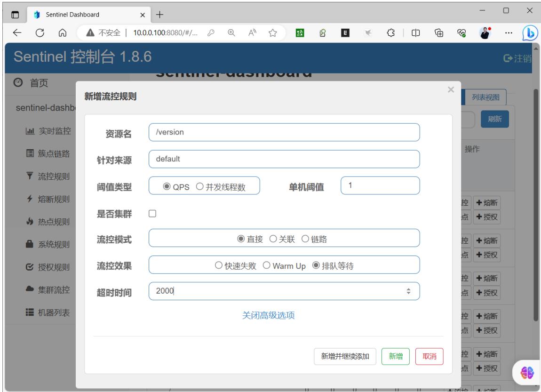Open 系统规则 sidebar item
The height and width of the screenshot is (392, 541).
[48, 244]
